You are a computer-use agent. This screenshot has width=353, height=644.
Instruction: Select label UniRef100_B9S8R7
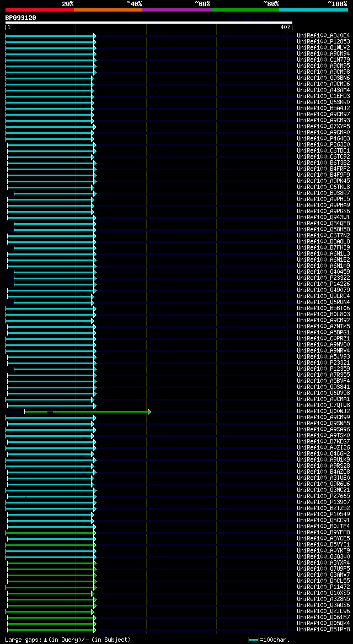click(x=323, y=193)
